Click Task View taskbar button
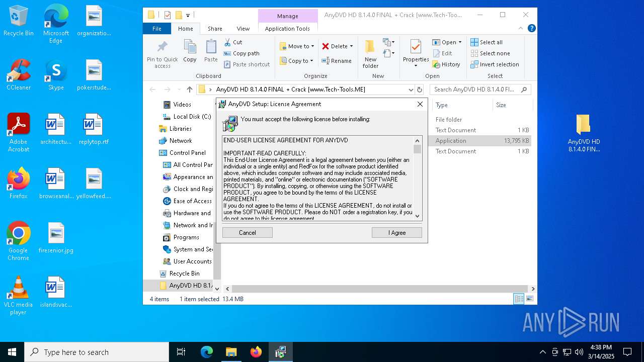644x362 pixels. tap(181, 352)
